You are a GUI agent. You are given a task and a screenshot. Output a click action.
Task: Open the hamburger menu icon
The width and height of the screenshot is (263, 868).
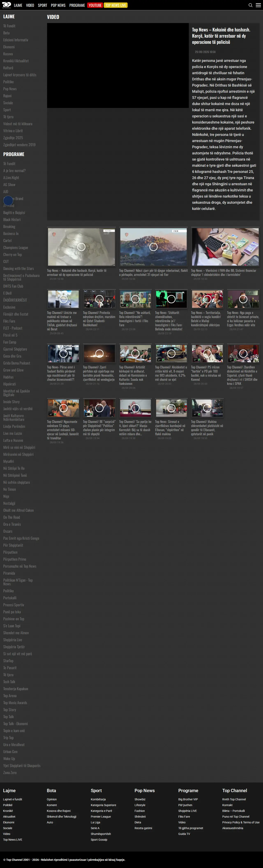click(x=258, y=5)
